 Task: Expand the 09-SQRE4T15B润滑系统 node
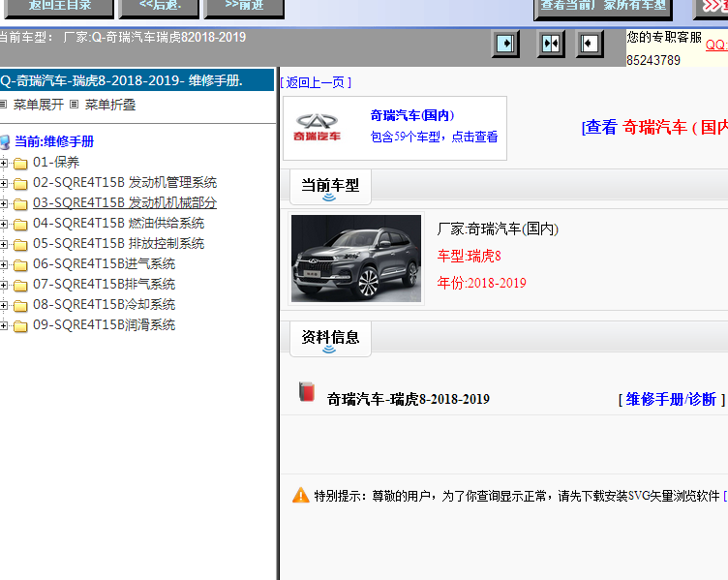tap(4, 326)
